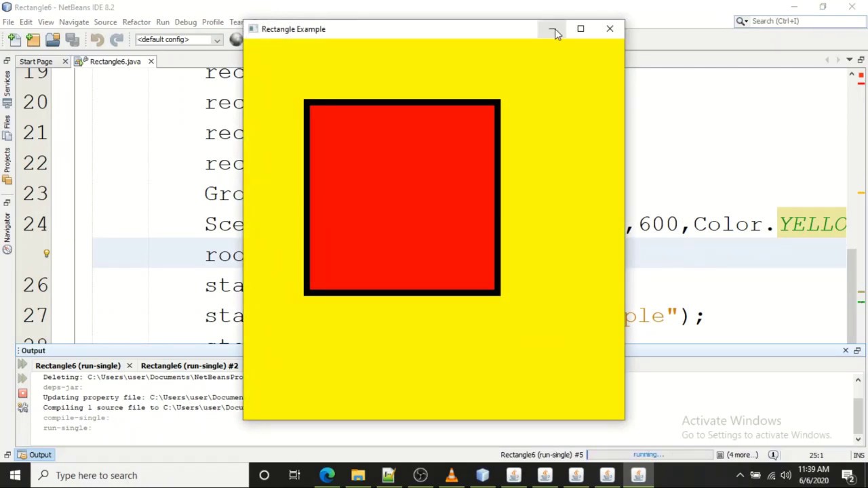Image resolution: width=868 pixels, height=488 pixels.
Task: Click the Output panel scroll down arrow
Action: pyautogui.click(x=857, y=439)
